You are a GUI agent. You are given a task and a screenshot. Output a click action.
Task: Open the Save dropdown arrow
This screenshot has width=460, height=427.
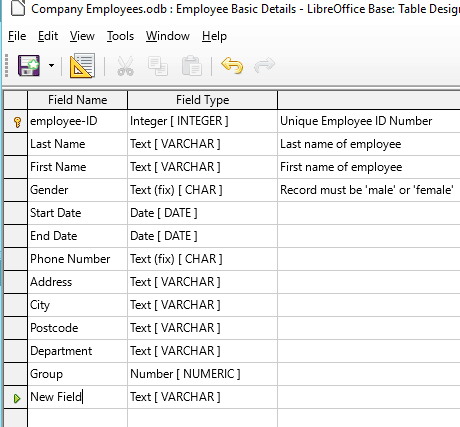tap(51, 65)
